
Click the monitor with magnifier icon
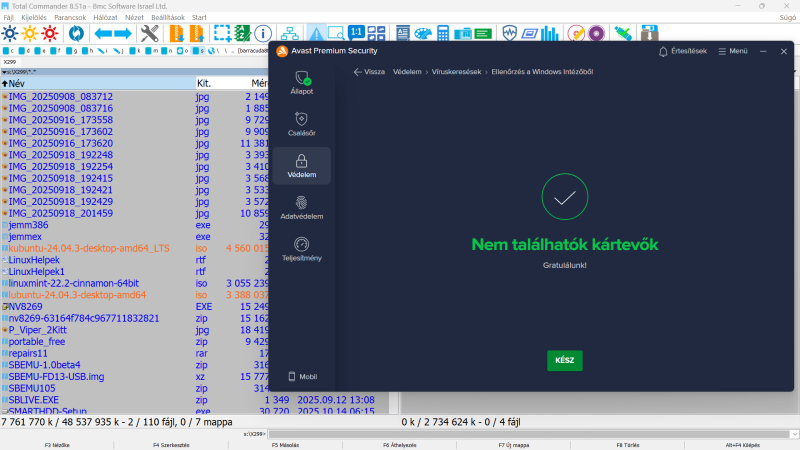coord(336,34)
